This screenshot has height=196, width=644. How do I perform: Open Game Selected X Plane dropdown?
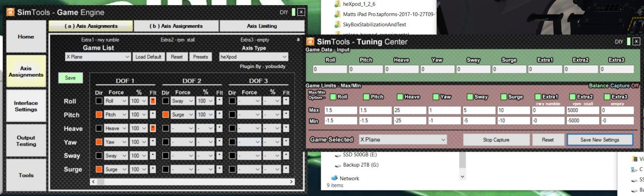[403, 140]
